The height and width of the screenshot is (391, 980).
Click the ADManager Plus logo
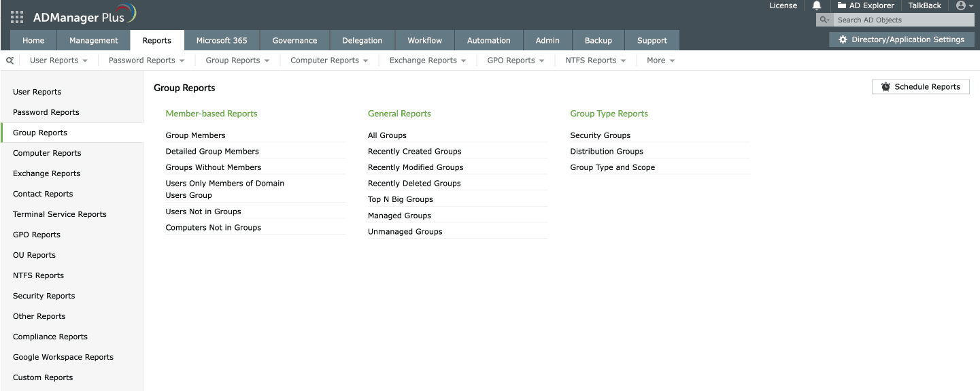pos(84,15)
